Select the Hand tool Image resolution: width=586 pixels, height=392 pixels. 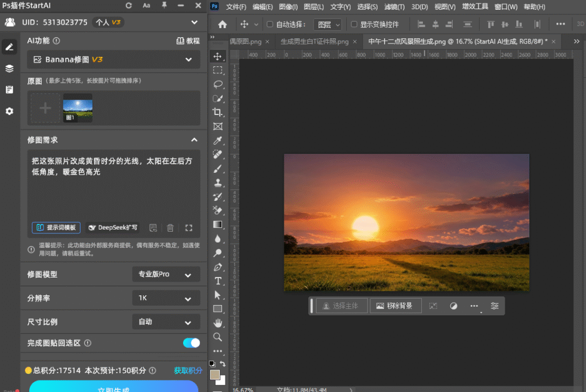point(217,323)
